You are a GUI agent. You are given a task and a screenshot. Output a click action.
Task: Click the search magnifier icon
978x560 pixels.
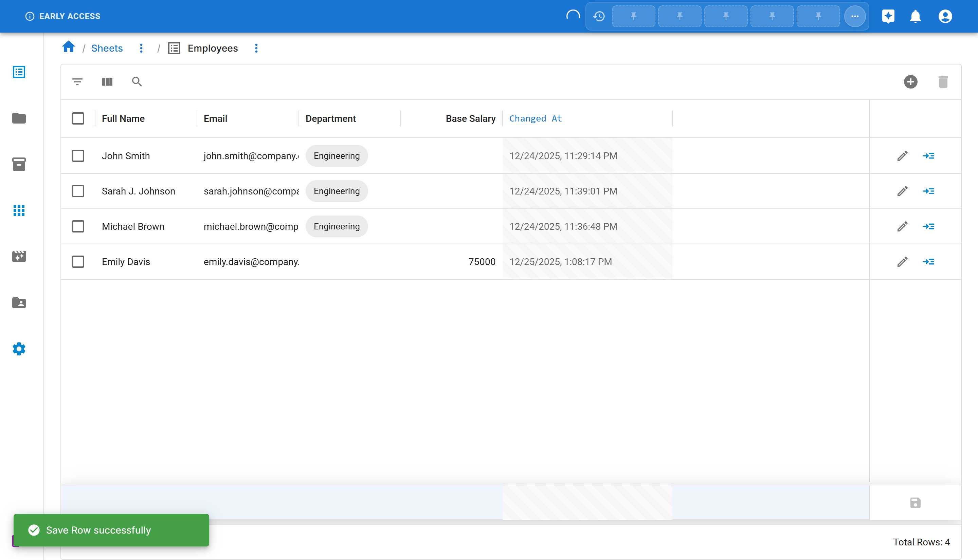137,81
